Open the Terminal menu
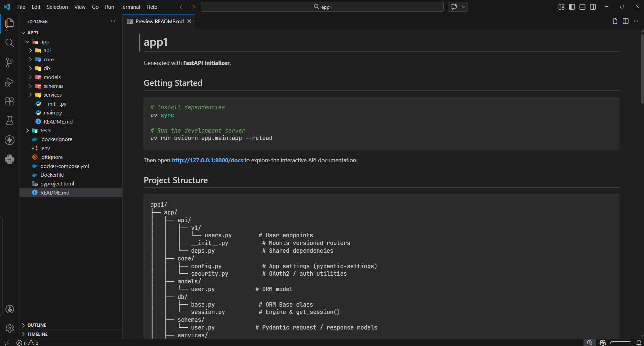Screen dimensions: 644x346 tap(130, 7)
